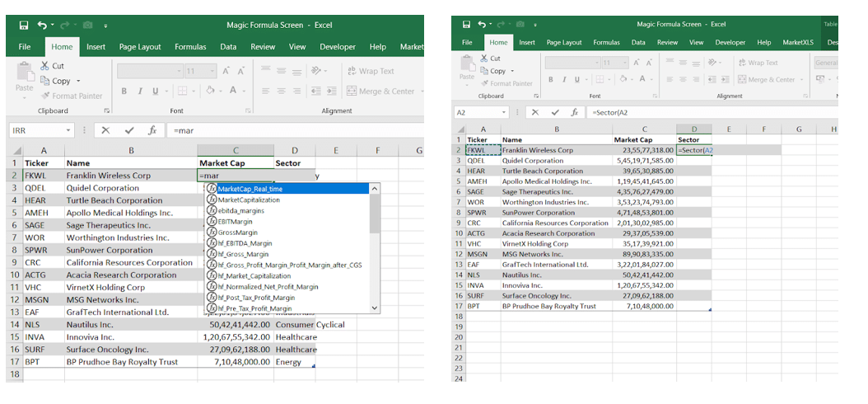Open Copy dropdown arrow in left Excel window
The width and height of the screenshot is (868, 404).
pyautogui.click(x=78, y=82)
